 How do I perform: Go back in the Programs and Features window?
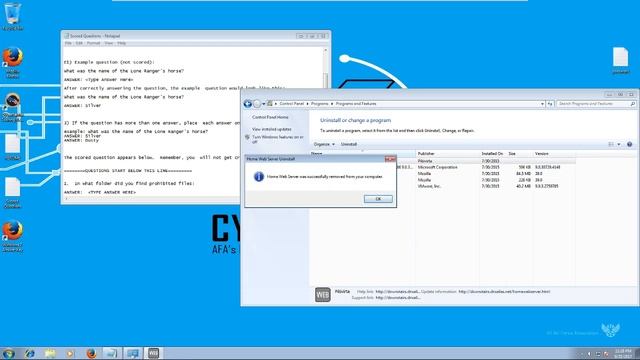[247, 104]
